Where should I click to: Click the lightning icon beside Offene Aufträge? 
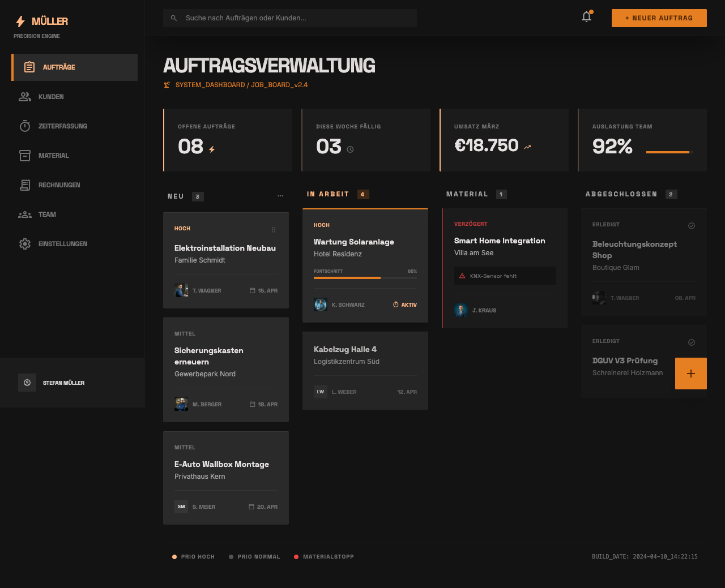(x=212, y=148)
